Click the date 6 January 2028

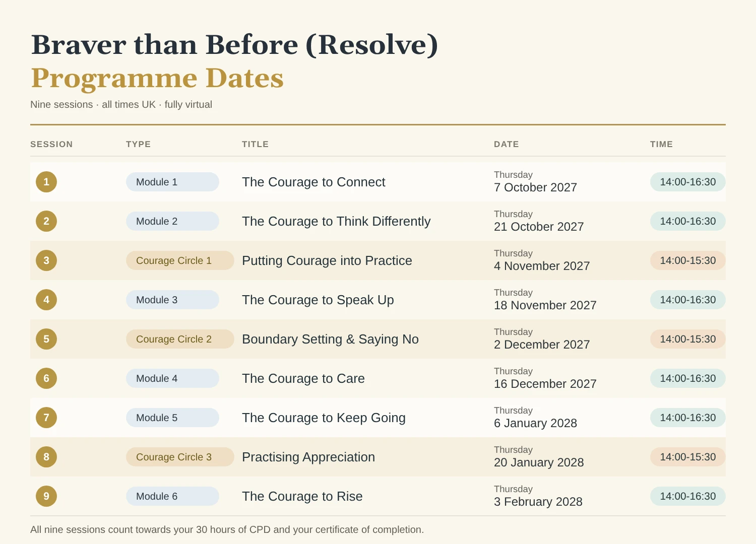coord(535,423)
